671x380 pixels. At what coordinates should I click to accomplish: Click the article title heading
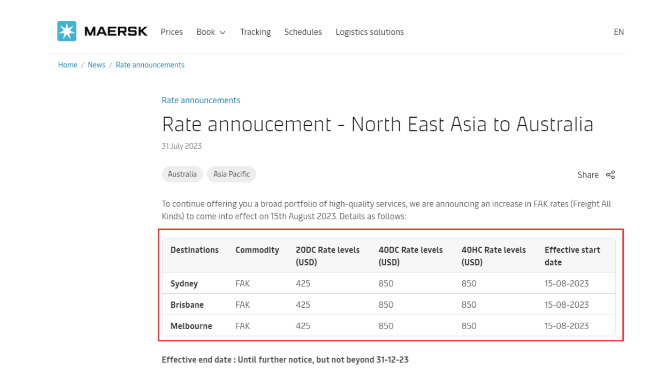[x=377, y=125]
